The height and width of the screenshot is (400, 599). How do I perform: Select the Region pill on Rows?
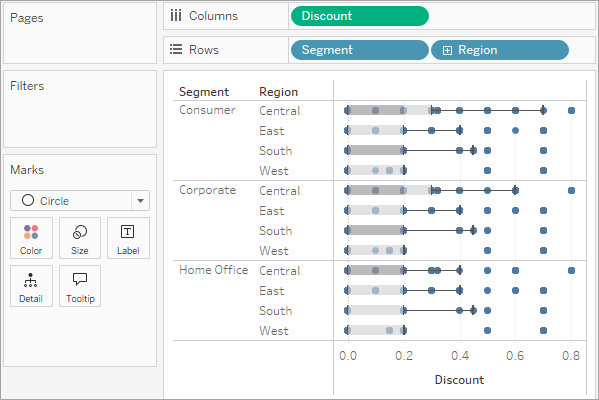(x=500, y=50)
